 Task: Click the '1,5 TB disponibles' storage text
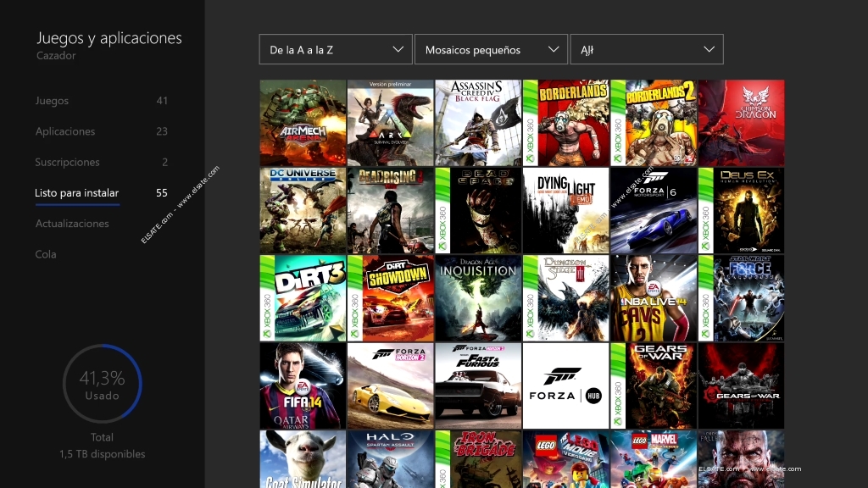(x=103, y=454)
